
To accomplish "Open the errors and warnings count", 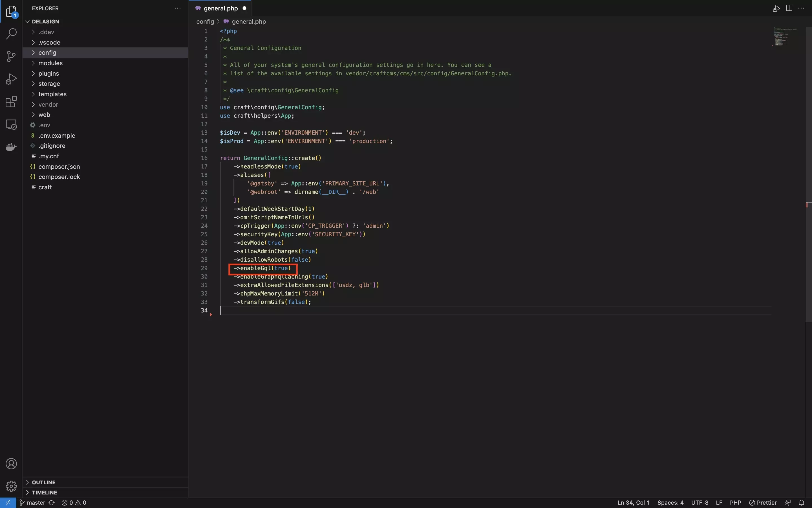I will [74, 503].
